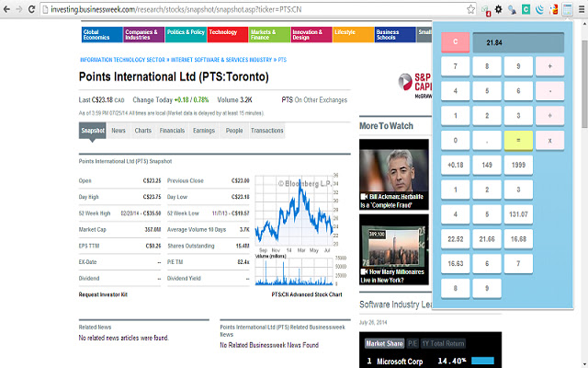Viewport: 588px width, 368px height.
Task: Click the decimal point calculator key
Action: [487, 141]
